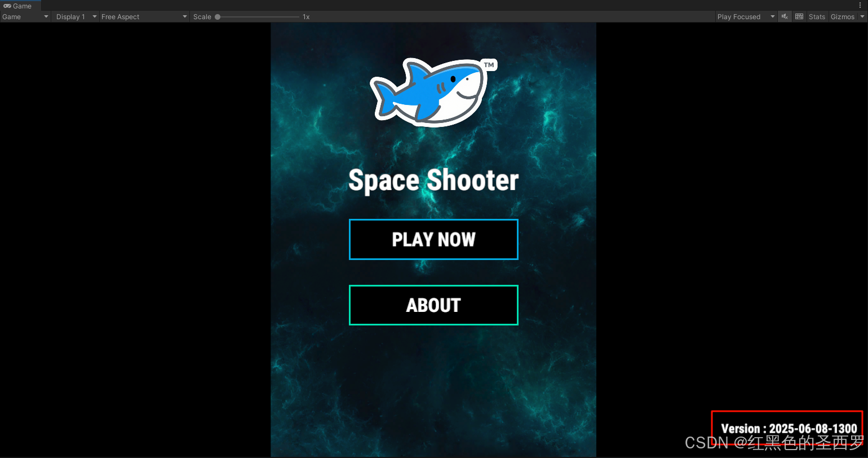Toggle the Gizmos button

[x=843, y=17]
